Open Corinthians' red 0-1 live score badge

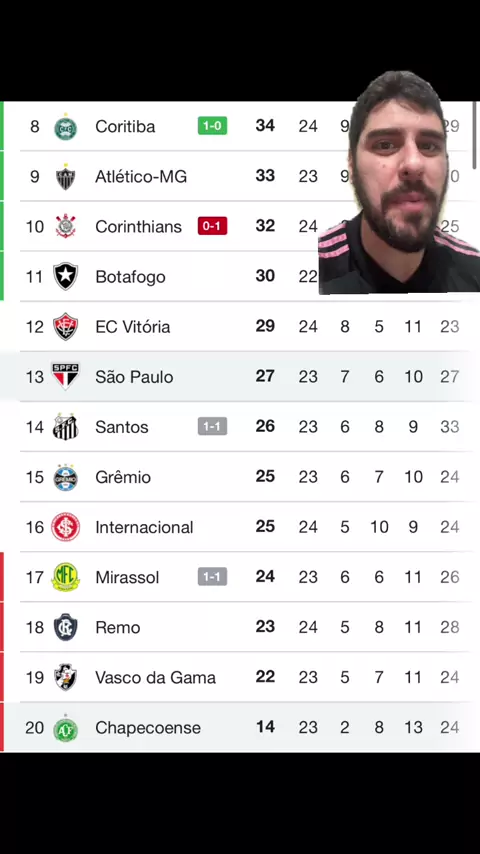click(212, 226)
